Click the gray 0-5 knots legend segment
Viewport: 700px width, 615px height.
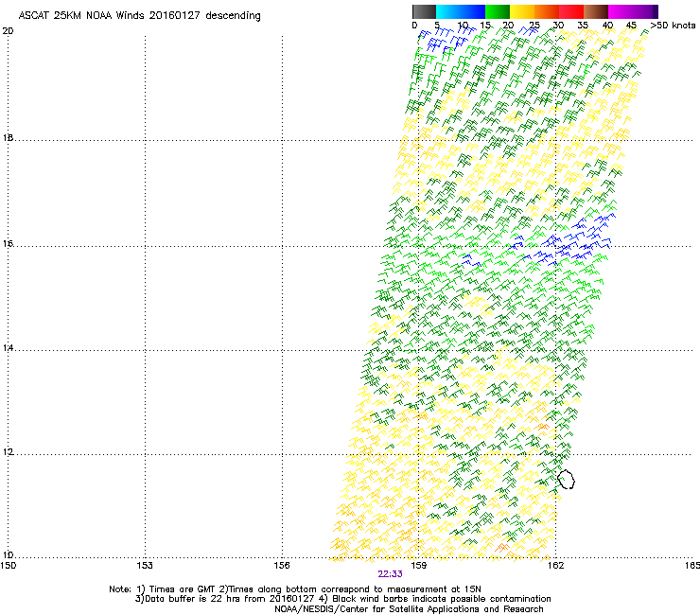click(424, 11)
